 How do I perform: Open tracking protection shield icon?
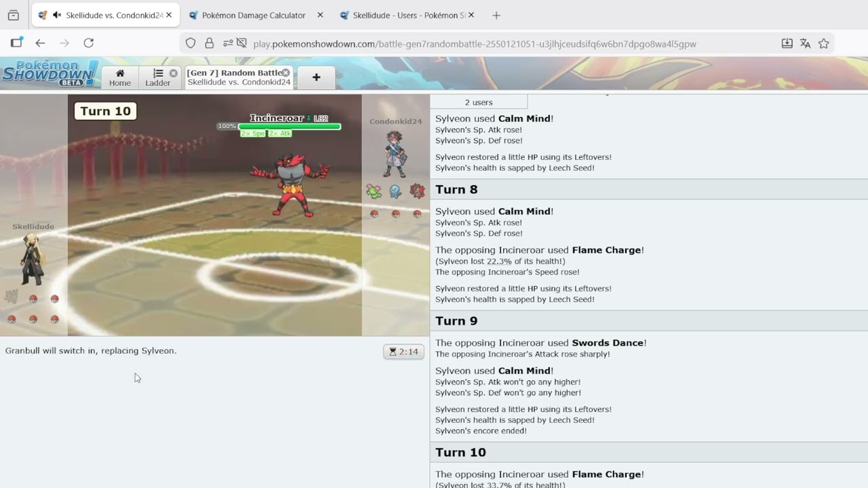pos(191,43)
